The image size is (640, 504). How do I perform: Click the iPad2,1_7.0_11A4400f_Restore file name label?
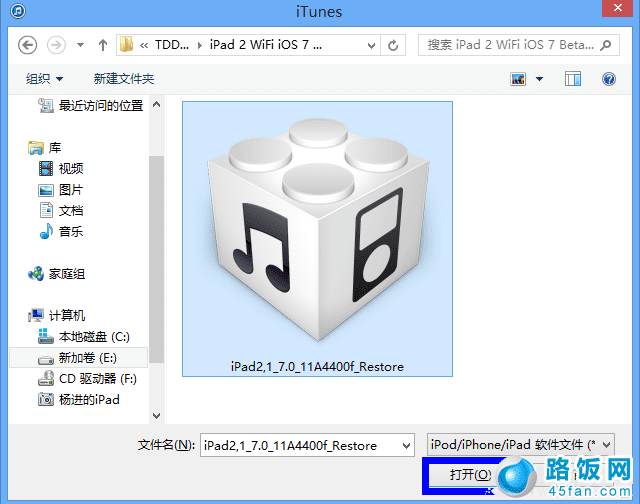pyautogui.click(x=317, y=366)
